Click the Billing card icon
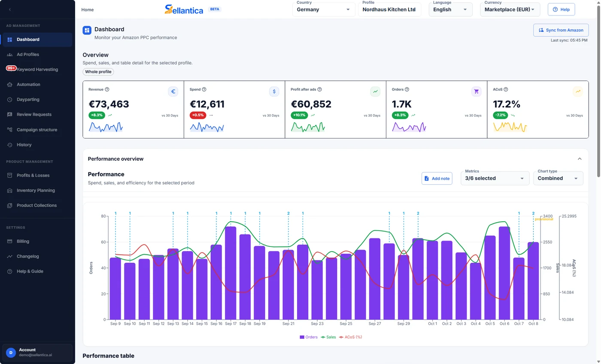Screen dimensions: 601x364 [x=10, y=241]
